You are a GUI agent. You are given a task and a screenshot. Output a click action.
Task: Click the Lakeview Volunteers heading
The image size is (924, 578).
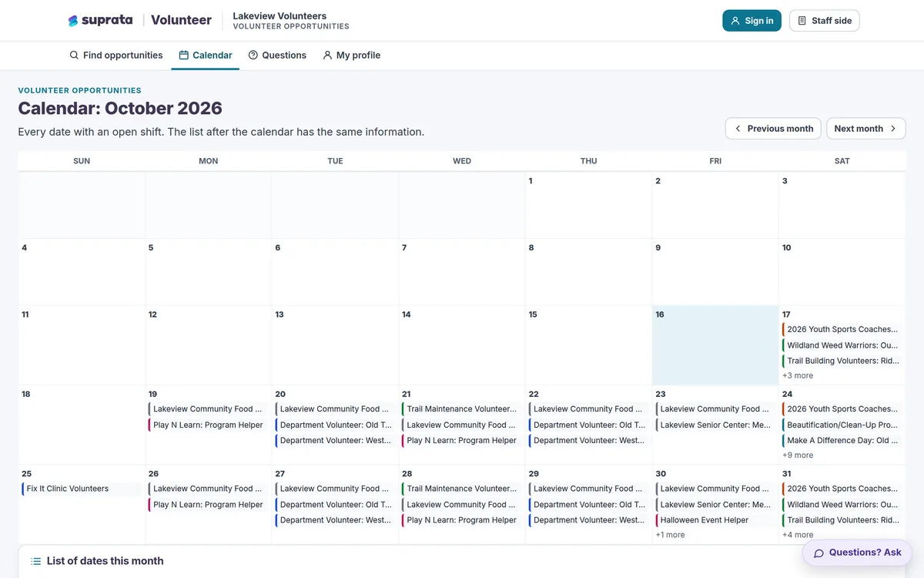[x=280, y=15]
